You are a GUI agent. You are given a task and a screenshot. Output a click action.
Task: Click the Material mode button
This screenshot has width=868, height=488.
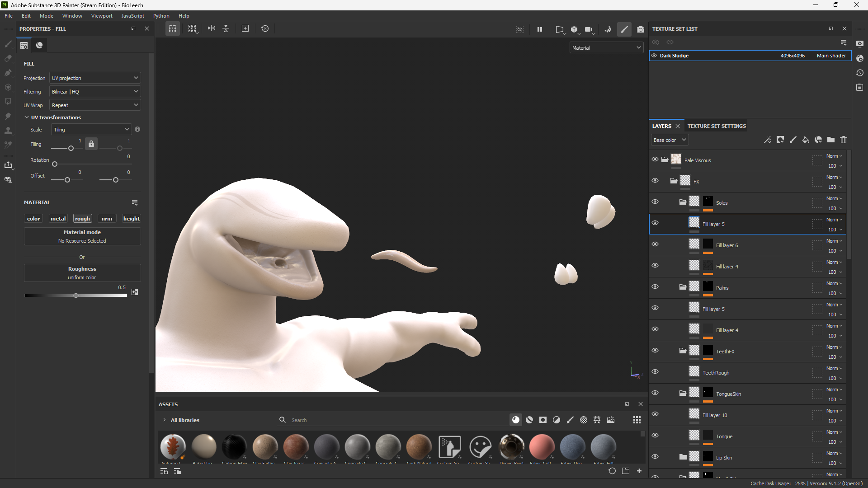(x=82, y=236)
